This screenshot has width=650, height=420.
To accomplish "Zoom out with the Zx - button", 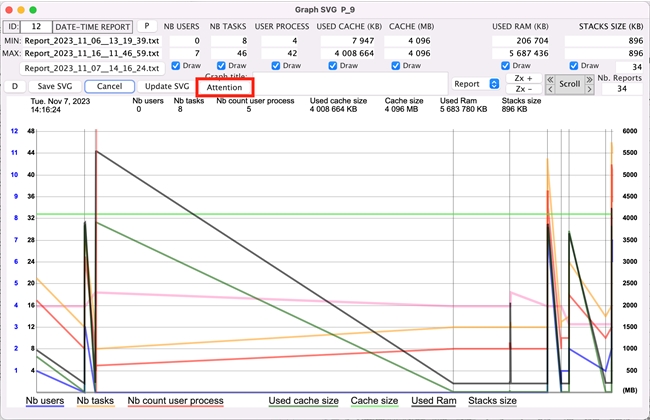I will (x=523, y=90).
